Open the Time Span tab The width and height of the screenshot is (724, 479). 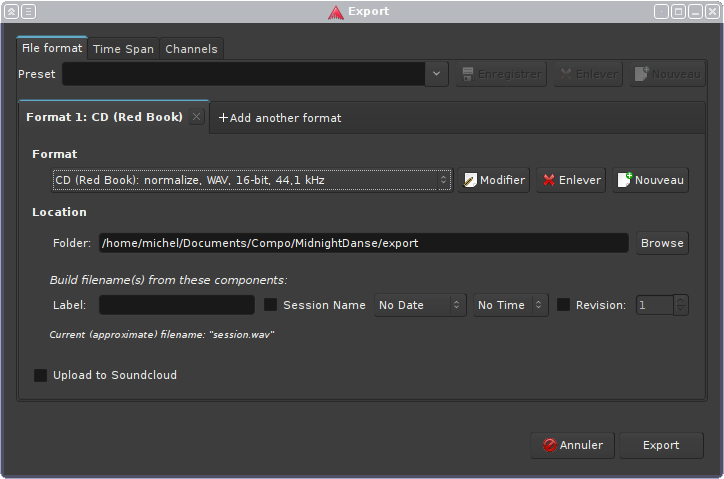(123, 49)
